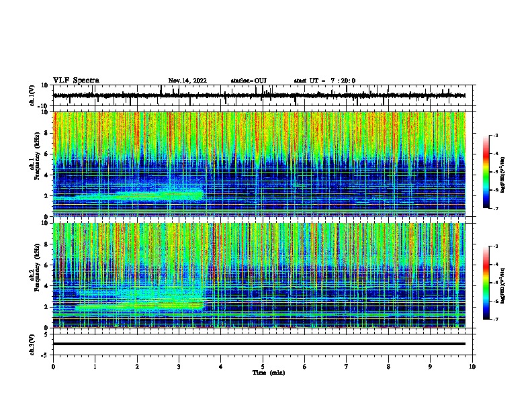The image size is (532, 411).
Task: Select the date text "Nov.14, 2022"
Action: coord(187,81)
